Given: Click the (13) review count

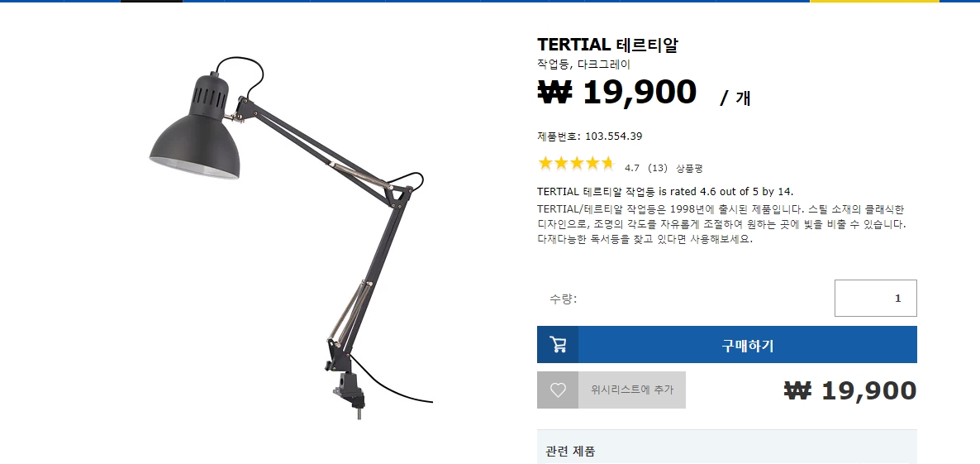Looking at the screenshot, I should pos(658,168).
